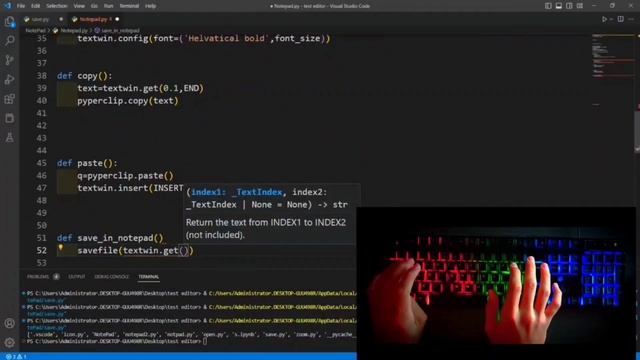Open the Run menu
Screen dimensions: 640x360
[108, 6]
